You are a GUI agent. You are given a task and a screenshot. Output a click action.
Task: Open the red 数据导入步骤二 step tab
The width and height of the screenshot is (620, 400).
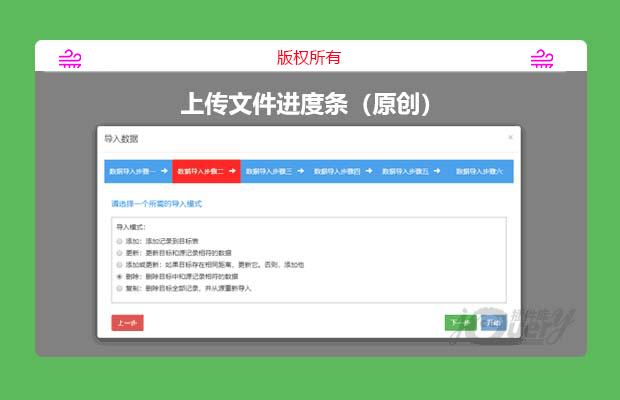pos(201,171)
